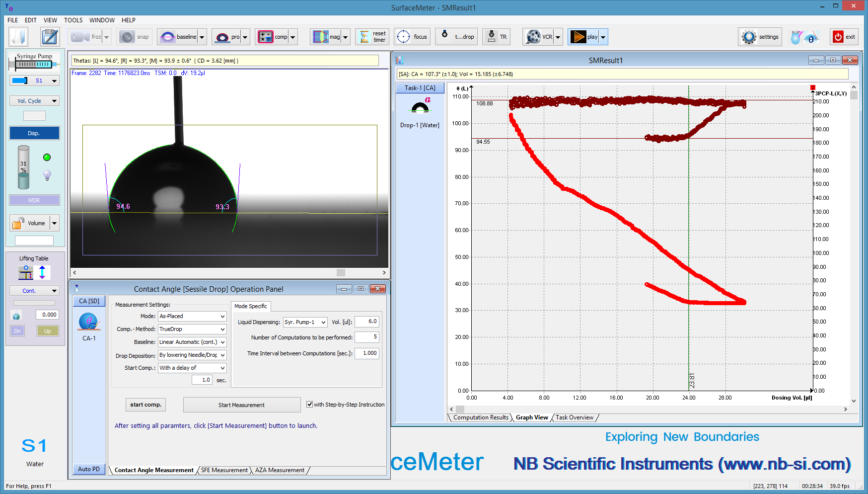Viewport: 868px width, 494px height.
Task: Open the TOOLS menu
Action: pos(73,20)
